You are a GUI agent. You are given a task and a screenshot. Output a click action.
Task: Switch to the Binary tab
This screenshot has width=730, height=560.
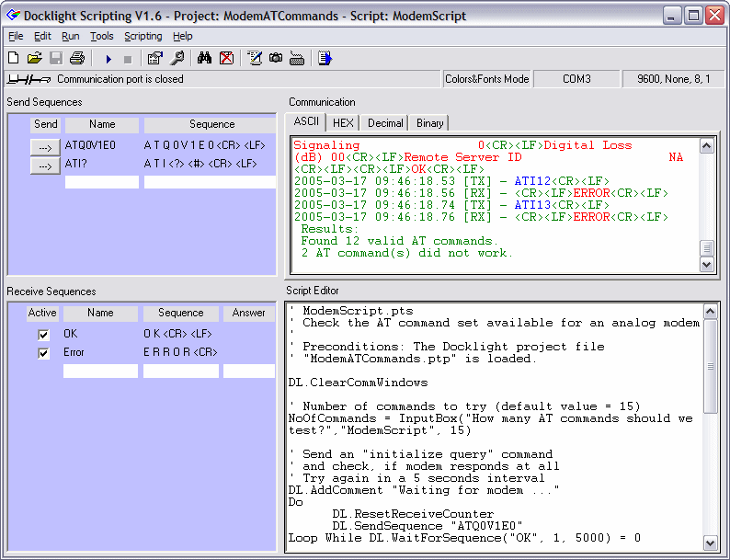pyautogui.click(x=429, y=123)
